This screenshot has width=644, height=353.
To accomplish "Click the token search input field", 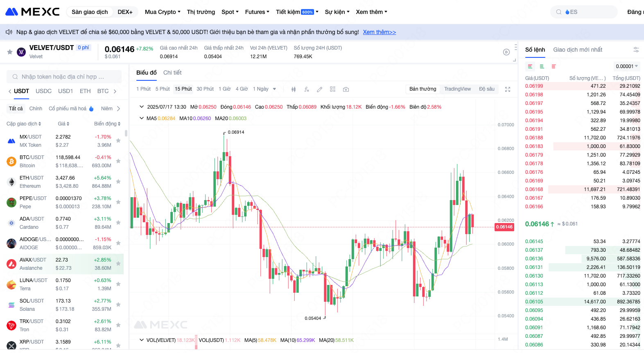I will coord(64,77).
